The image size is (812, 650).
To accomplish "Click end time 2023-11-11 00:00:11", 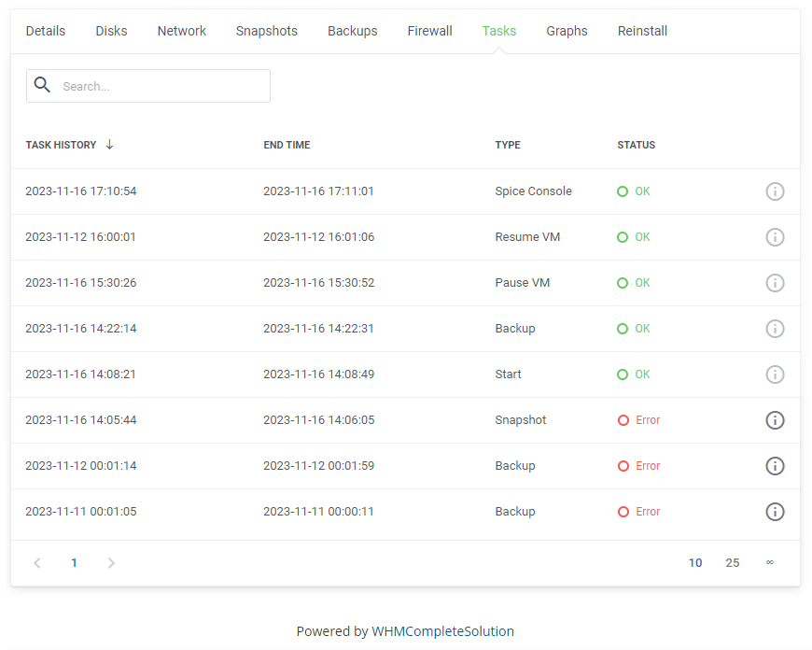I will pos(318,512).
